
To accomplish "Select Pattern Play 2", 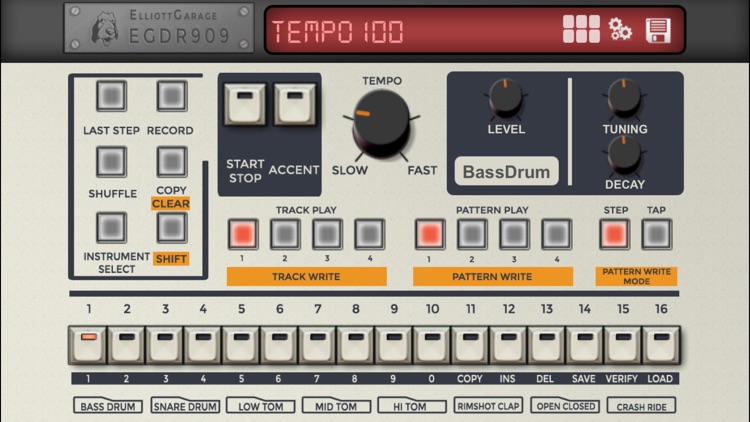I will pos(472,234).
